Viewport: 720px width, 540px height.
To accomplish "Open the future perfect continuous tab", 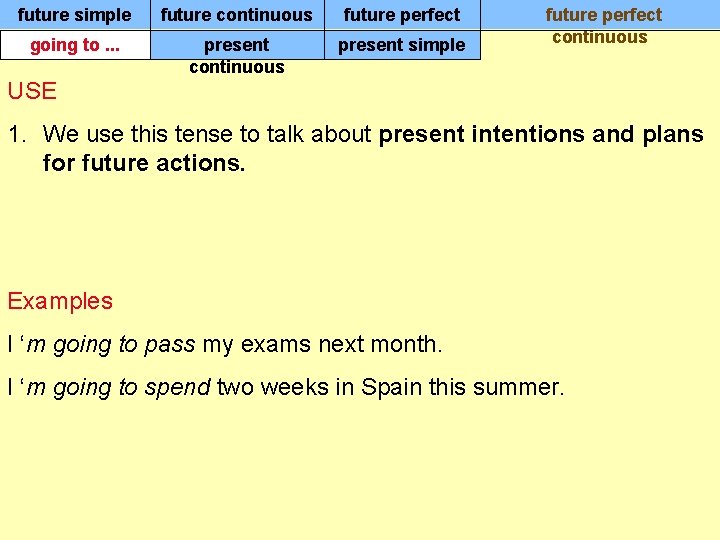I will tap(601, 25).
